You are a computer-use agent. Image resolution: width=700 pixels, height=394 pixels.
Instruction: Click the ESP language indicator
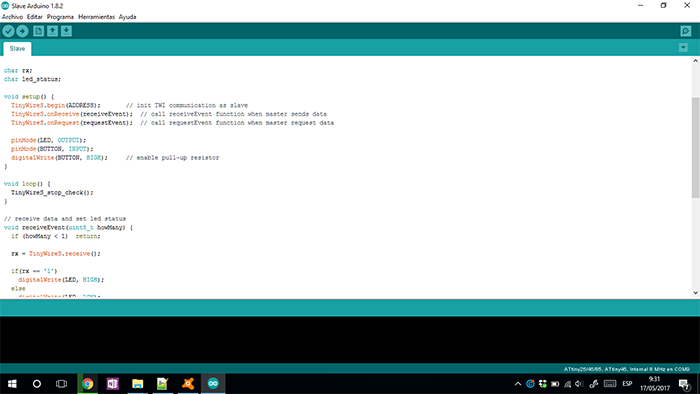627,384
